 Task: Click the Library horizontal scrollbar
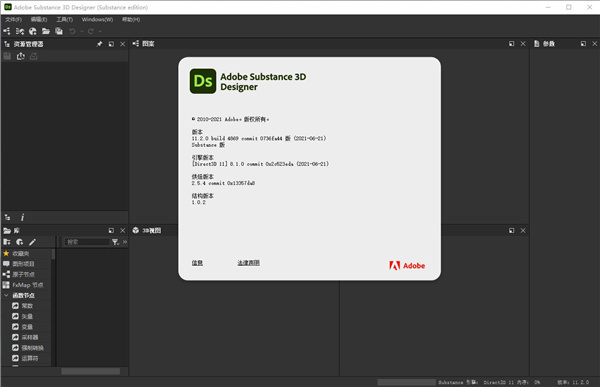coord(90,371)
